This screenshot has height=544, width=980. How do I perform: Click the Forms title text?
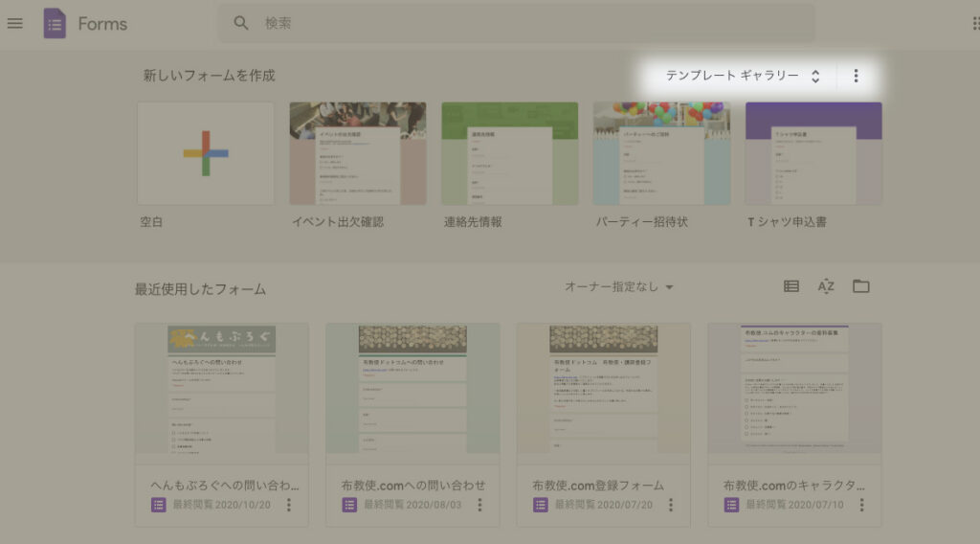tap(102, 24)
